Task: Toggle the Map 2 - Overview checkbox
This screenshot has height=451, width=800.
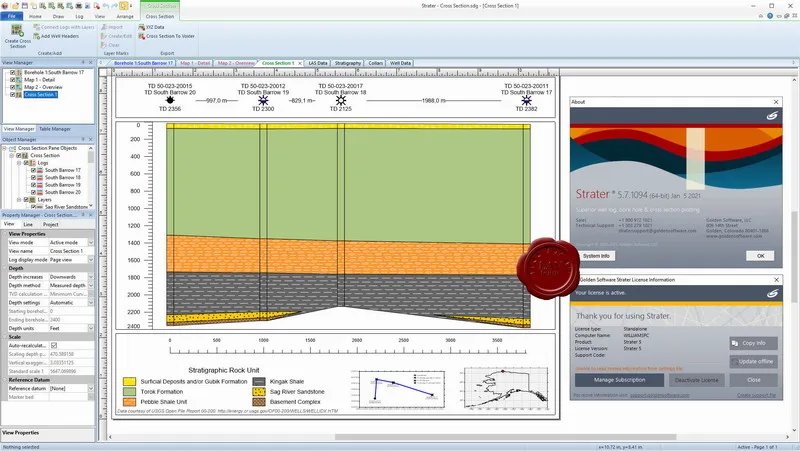Action: pyautogui.click(x=13, y=87)
